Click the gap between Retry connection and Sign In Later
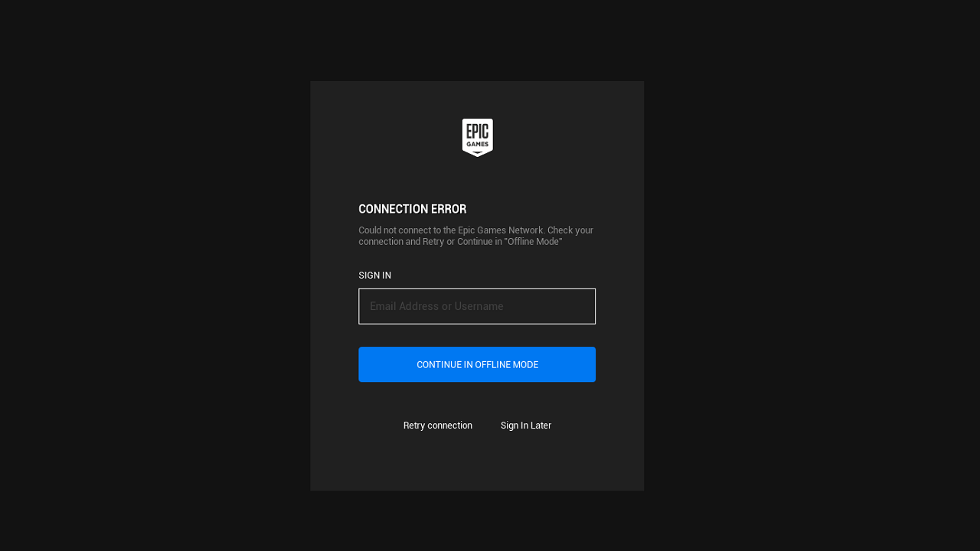 [486, 425]
